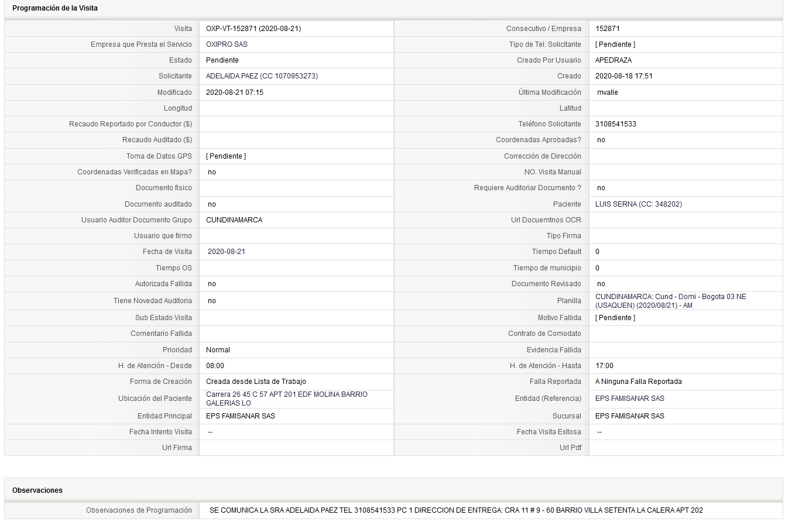Click the 'Coordenadas Aprobadas?' label
The width and height of the screenshot is (785, 532).
(x=539, y=140)
